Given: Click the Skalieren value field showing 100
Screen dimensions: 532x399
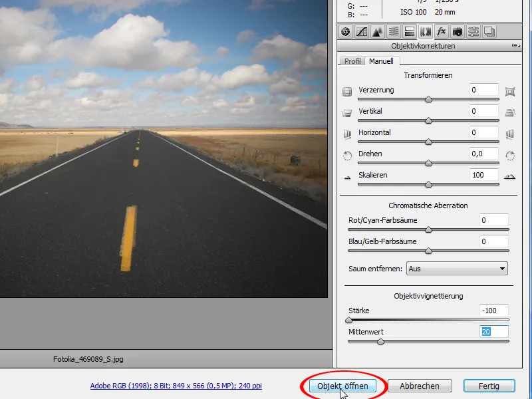Looking at the screenshot, I should 484,175.
